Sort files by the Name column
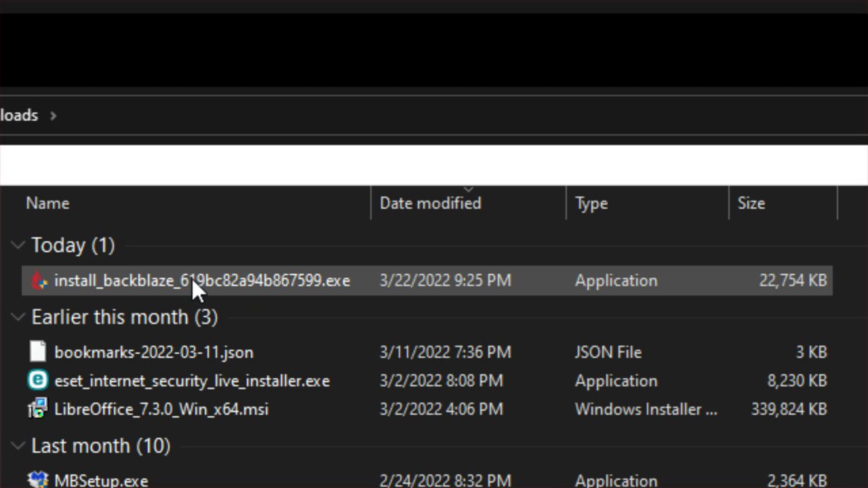 click(x=47, y=203)
